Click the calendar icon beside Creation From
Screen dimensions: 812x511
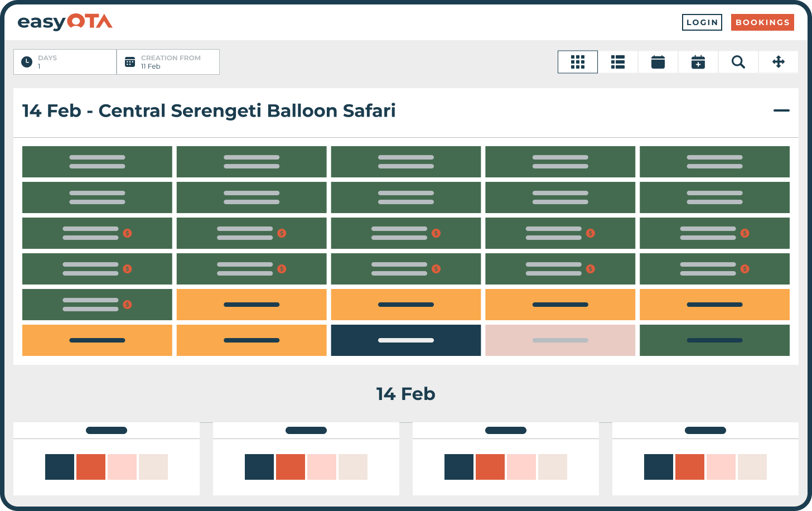coord(130,62)
